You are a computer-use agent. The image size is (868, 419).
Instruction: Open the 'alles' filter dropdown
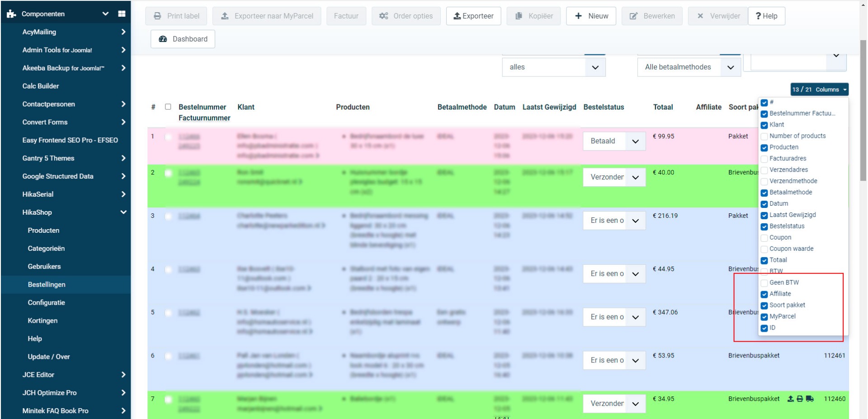[x=554, y=67]
